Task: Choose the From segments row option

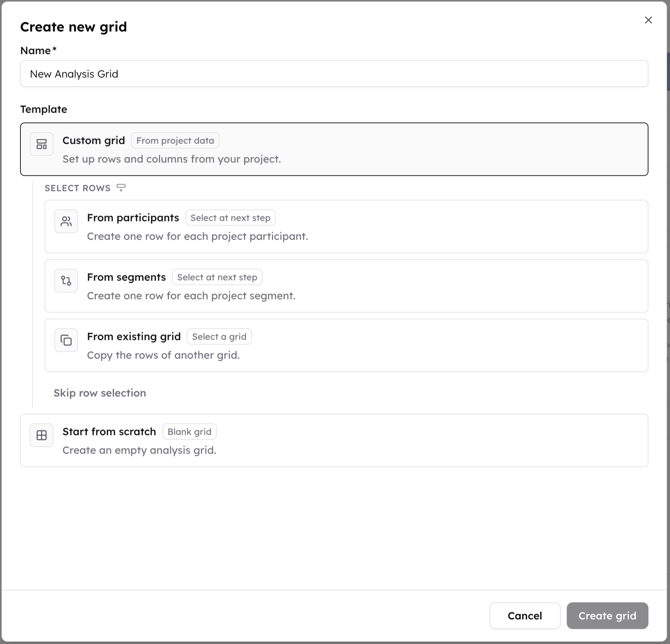Action: [347, 286]
